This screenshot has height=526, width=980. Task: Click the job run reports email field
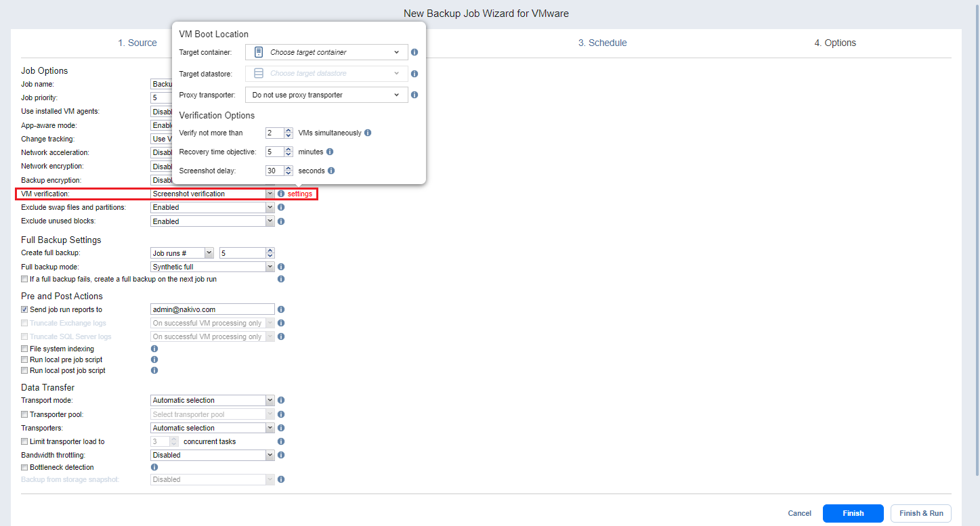click(x=212, y=309)
